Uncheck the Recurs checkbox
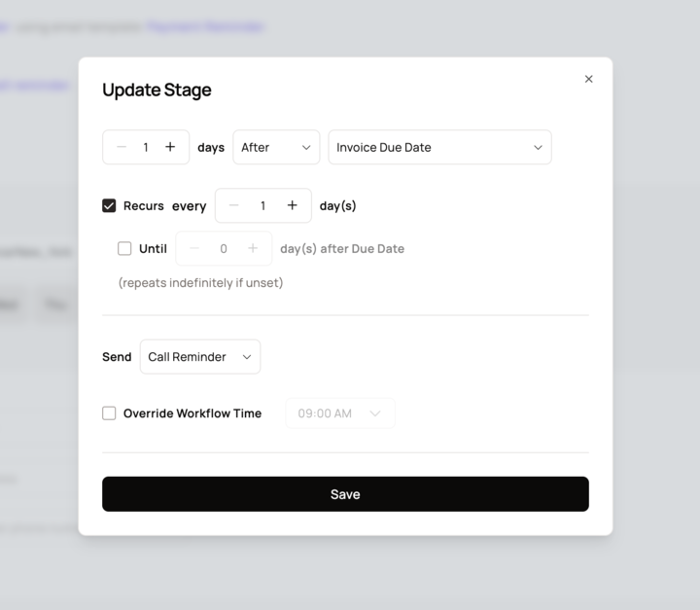Viewport: 700px width, 610px height. (x=109, y=205)
